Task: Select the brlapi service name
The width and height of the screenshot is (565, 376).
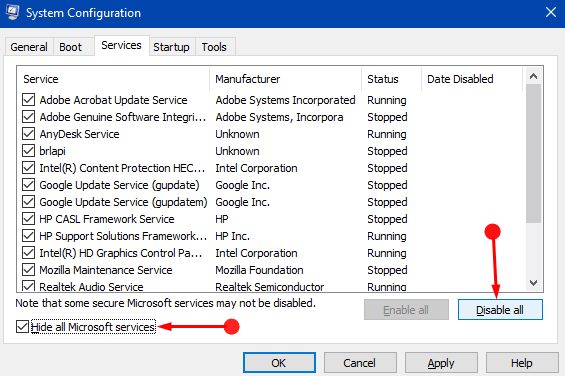Action: click(x=52, y=151)
